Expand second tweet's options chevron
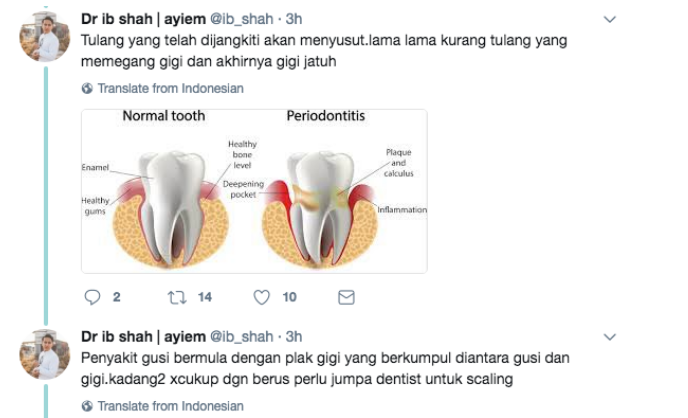The height and width of the screenshot is (418, 688). pyautogui.click(x=610, y=337)
